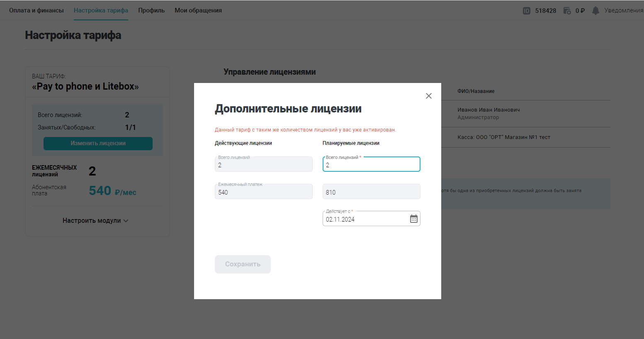The image size is (644, 339).
Task: Close the Дополнительные лицензии dialog
Action: tap(429, 96)
